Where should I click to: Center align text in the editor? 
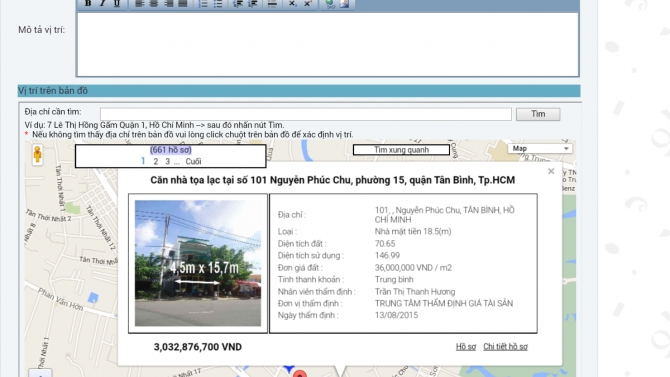tap(154, 3)
